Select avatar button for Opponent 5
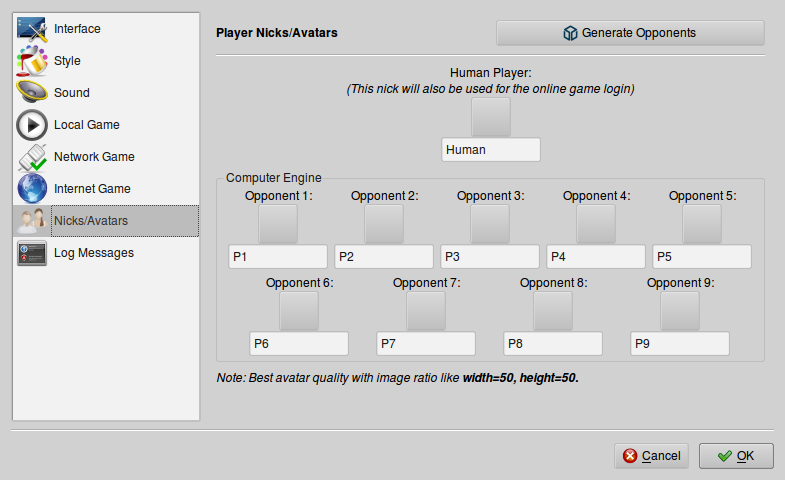Viewport: 785px width, 480px height. pos(702,224)
